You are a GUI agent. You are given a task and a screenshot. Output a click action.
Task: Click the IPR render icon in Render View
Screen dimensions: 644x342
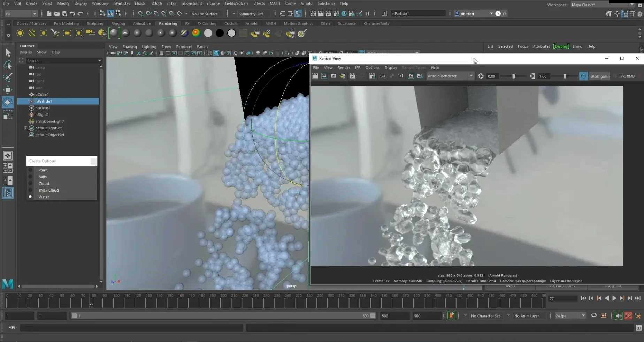coord(353,76)
